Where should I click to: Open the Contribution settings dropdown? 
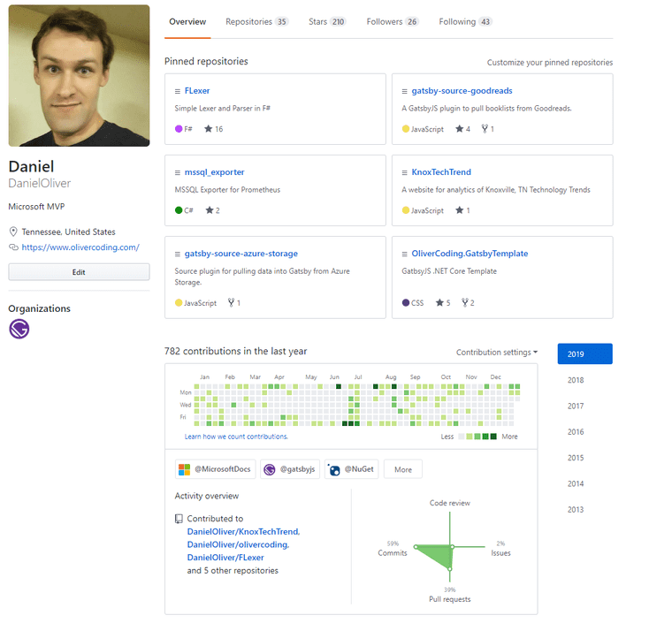click(496, 353)
